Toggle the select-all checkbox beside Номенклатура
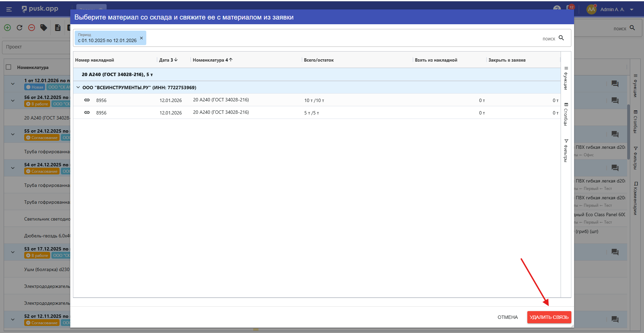The height and width of the screenshot is (333, 644). (9, 67)
